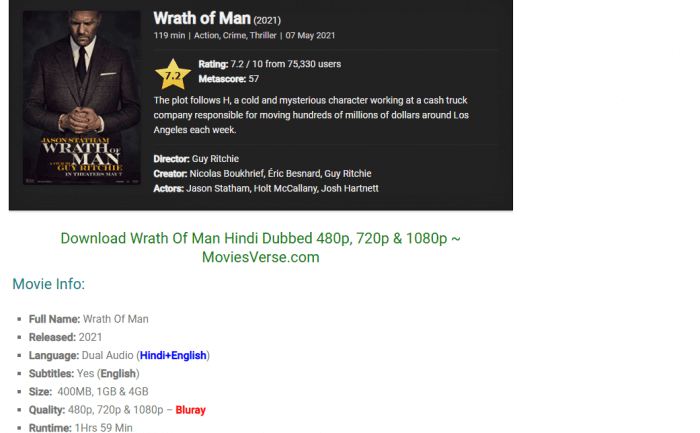This screenshot has width=700, height=433.
Task: Click the red Bluray quality text
Action: (191, 410)
